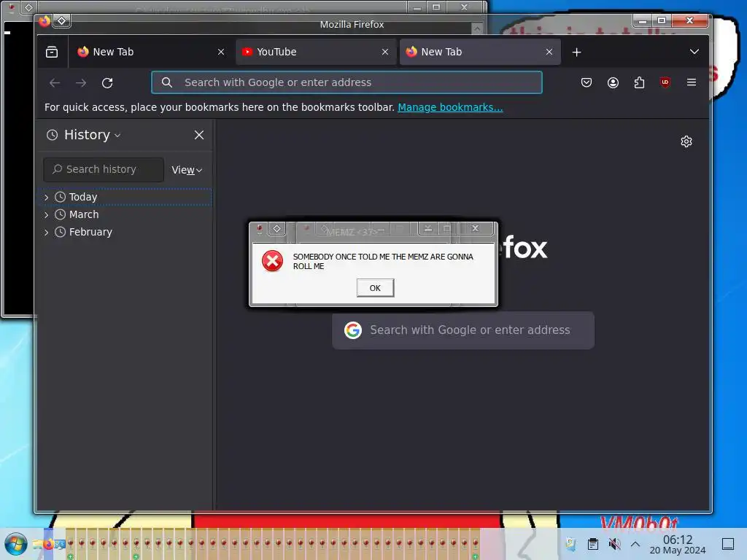
Task: Click the Search history field
Action: pos(104,169)
